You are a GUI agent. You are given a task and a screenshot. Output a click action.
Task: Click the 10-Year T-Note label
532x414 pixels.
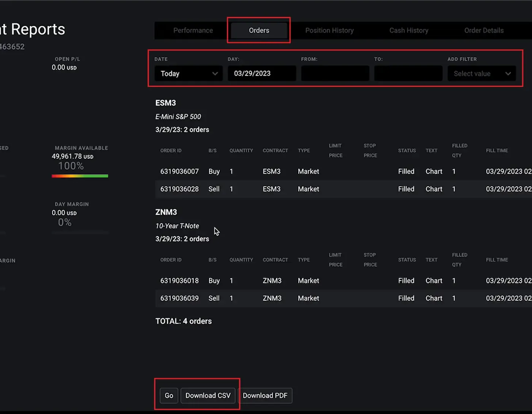[x=177, y=226]
